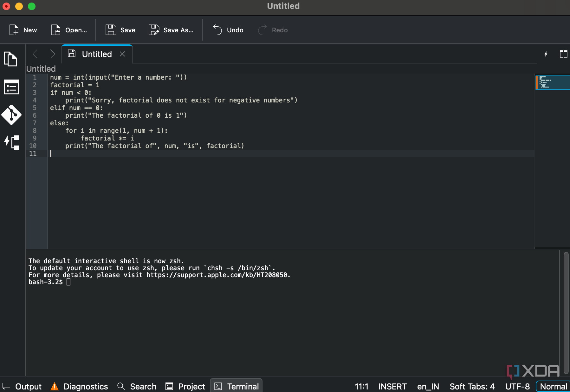
Task: Click the code minimap thumbnail
Action: click(552, 82)
